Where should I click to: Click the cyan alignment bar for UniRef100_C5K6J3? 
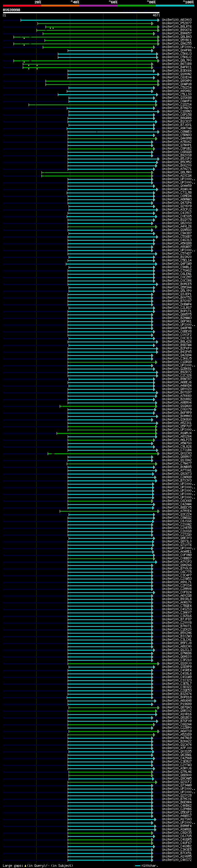(x=108, y=54)
